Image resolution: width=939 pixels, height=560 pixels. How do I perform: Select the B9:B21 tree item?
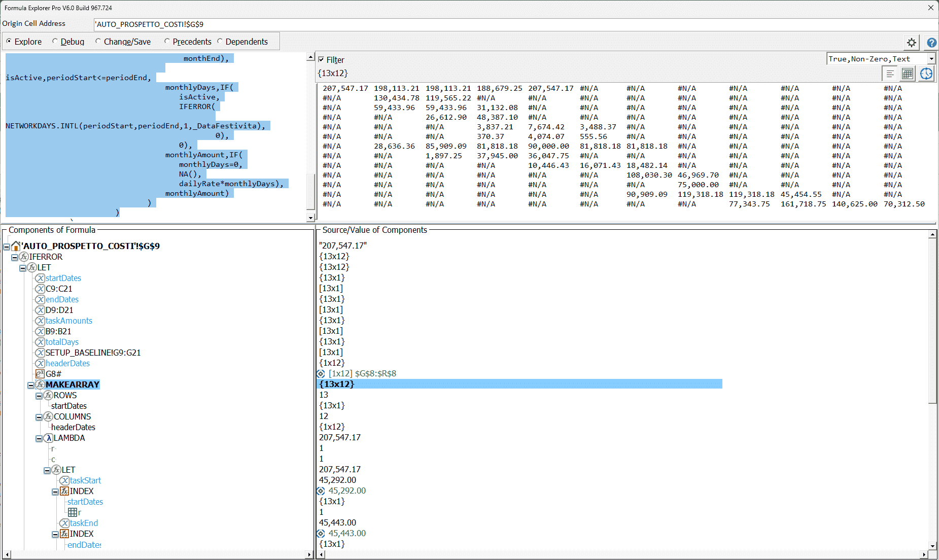(x=58, y=331)
